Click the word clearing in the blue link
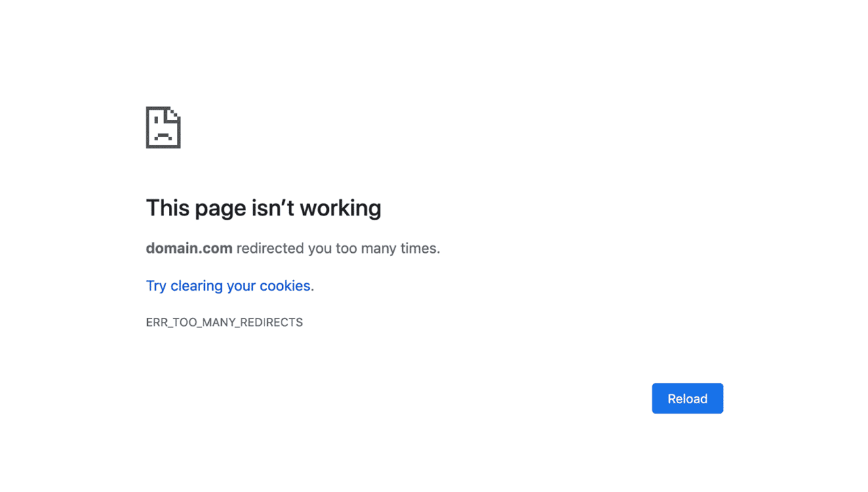The height and width of the screenshot is (492, 868). point(197,286)
